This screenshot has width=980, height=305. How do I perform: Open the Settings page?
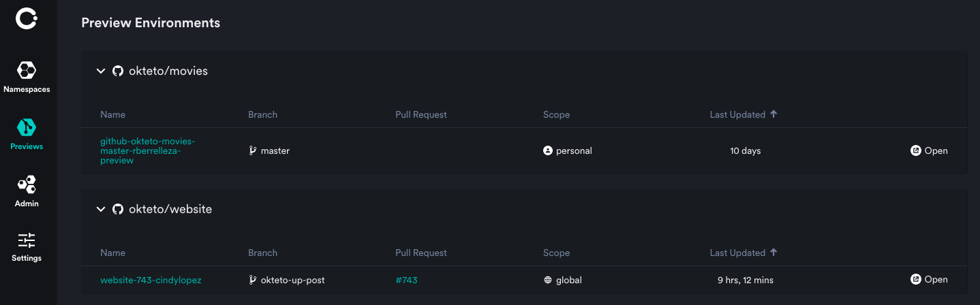27,247
